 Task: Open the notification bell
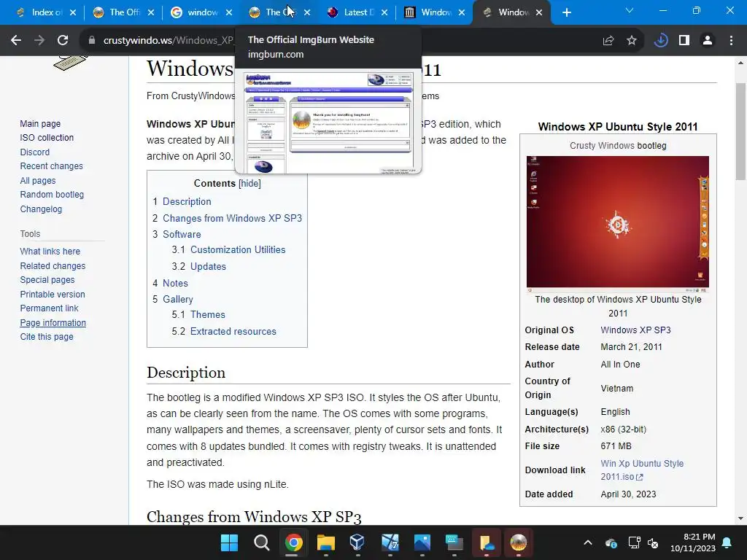point(727,542)
